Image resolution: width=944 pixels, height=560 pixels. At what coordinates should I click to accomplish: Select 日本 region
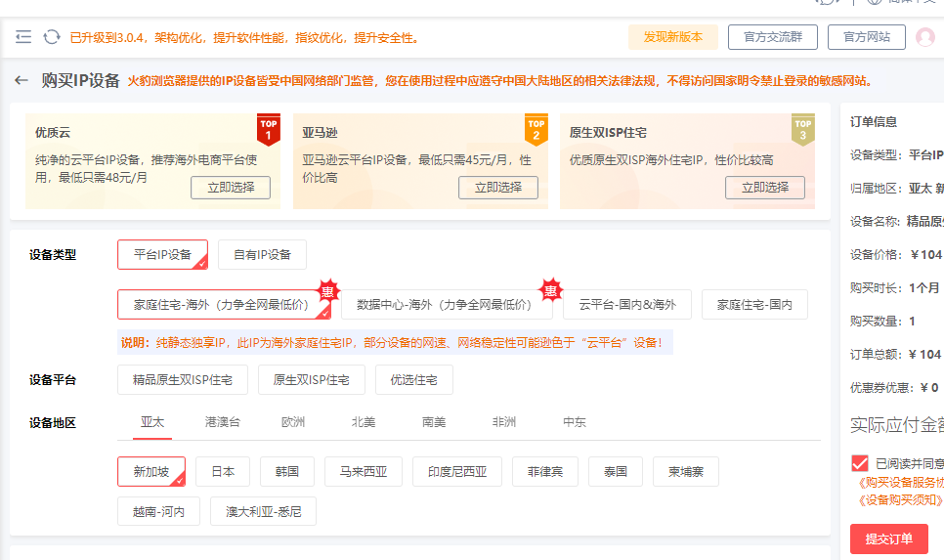pyautogui.click(x=223, y=471)
